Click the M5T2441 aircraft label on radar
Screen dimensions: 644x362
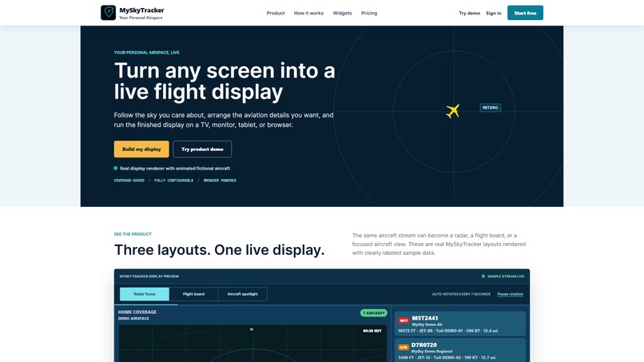point(491,108)
